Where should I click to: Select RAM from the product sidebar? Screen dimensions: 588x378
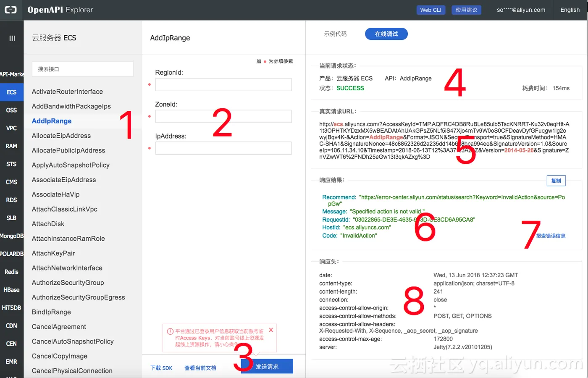[x=11, y=146]
